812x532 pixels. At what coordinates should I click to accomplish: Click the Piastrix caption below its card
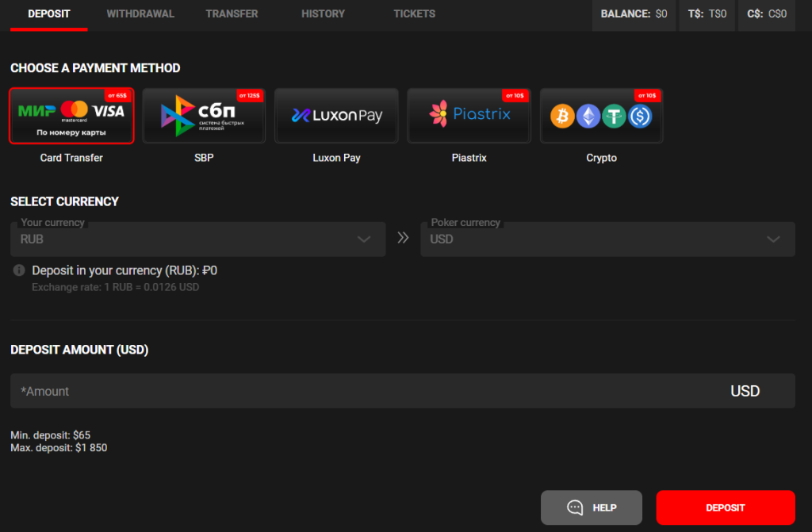(x=469, y=158)
